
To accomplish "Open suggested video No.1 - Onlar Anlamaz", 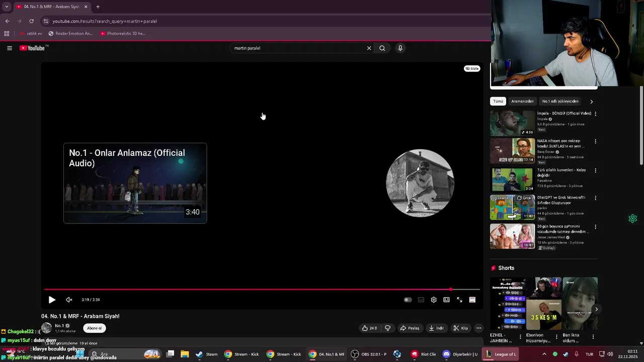I will tap(135, 183).
